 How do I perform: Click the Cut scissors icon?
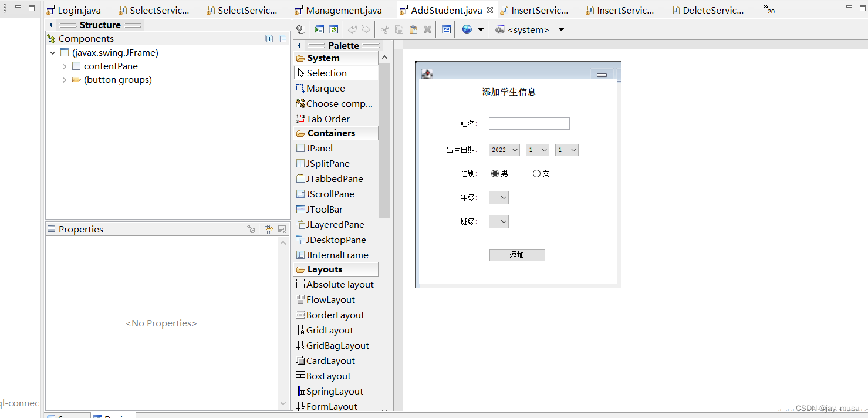point(385,29)
